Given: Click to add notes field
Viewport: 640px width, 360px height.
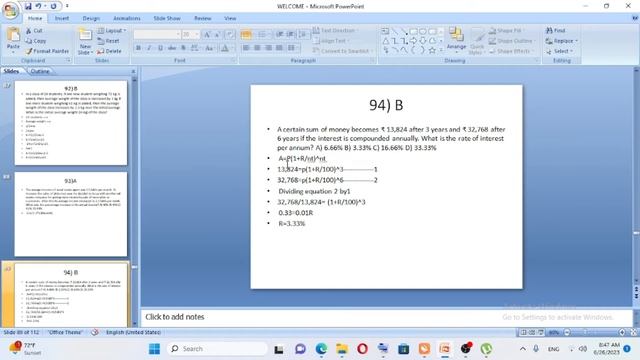Looking at the screenshot, I should coord(386,317).
